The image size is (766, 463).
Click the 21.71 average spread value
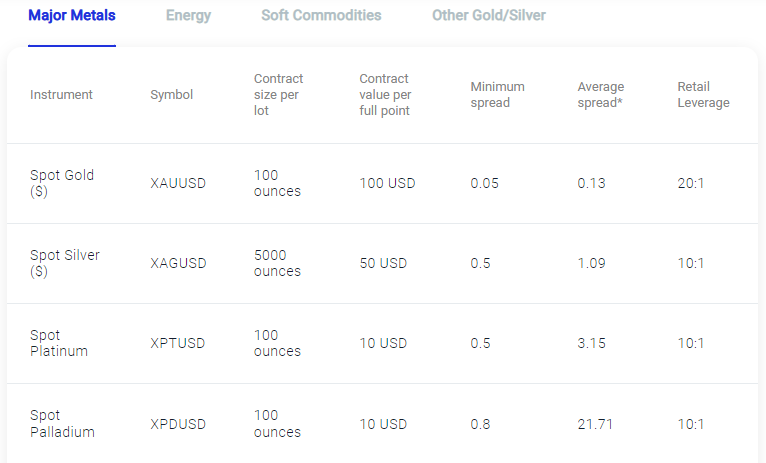point(595,424)
